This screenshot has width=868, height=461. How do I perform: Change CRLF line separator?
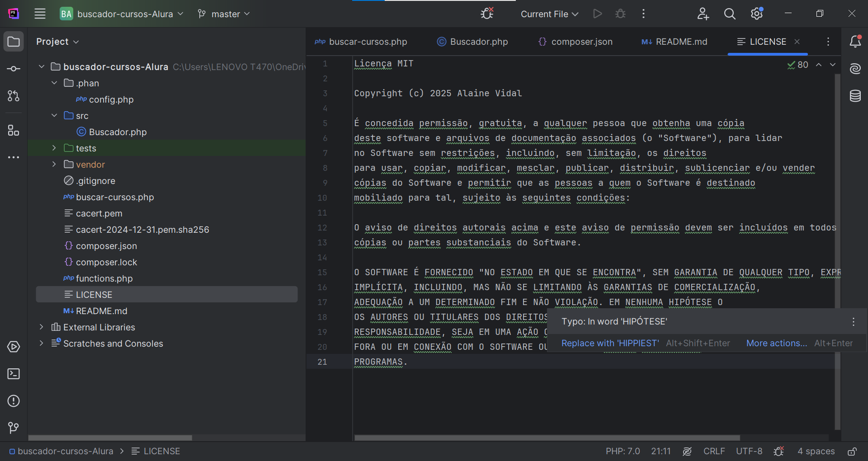tap(714, 451)
